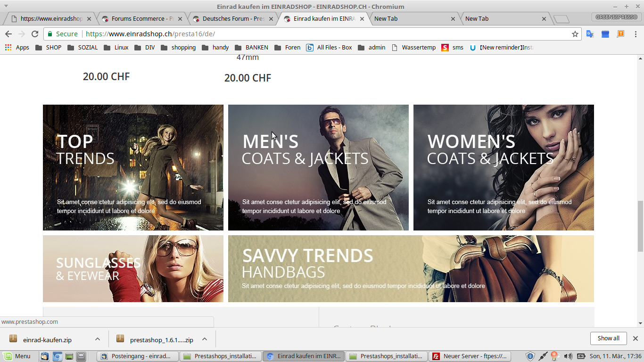The width and height of the screenshot is (644, 362).
Task: Go back to the previous page
Action: click(x=8, y=34)
